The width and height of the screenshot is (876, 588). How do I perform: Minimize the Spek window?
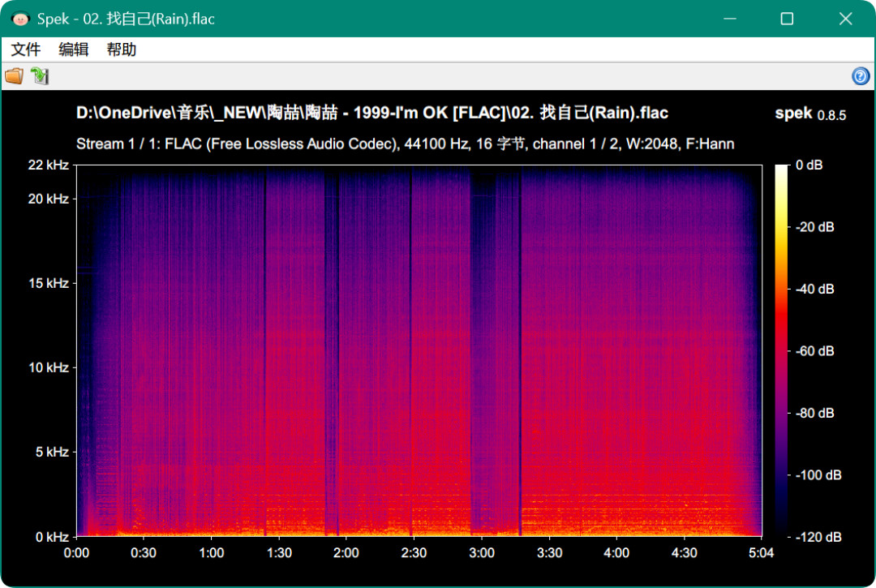pyautogui.click(x=730, y=19)
